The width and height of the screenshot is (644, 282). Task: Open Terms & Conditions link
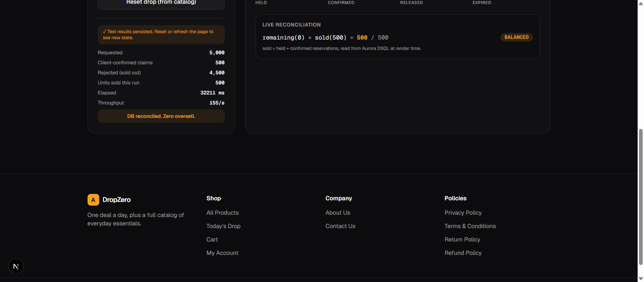[x=470, y=226]
